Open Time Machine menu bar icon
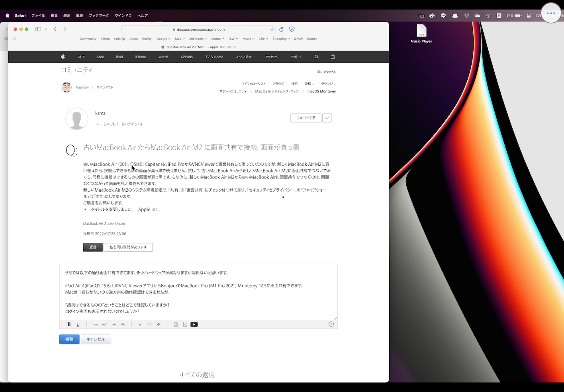564x392 pixels. pos(488,16)
